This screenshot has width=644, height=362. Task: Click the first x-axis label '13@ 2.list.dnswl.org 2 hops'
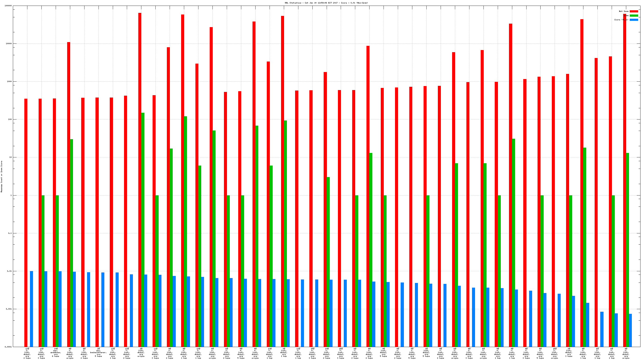[27, 353]
